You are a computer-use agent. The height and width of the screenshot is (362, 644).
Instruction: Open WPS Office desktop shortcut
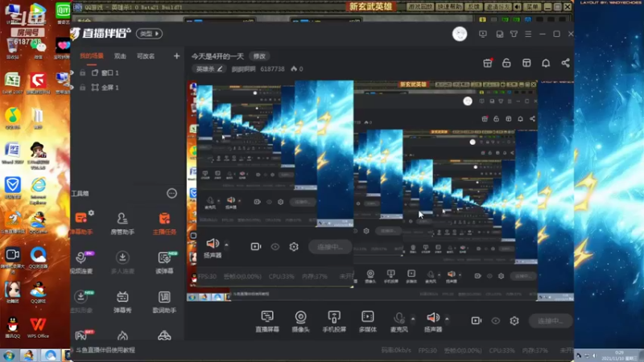38,327
